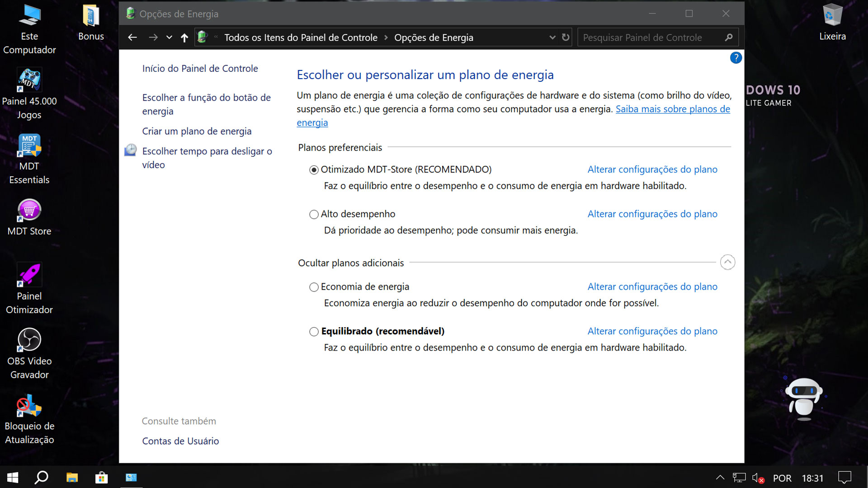Click the muted volume icon in the tray
The width and height of the screenshot is (868, 488).
click(x=757, y=478)
